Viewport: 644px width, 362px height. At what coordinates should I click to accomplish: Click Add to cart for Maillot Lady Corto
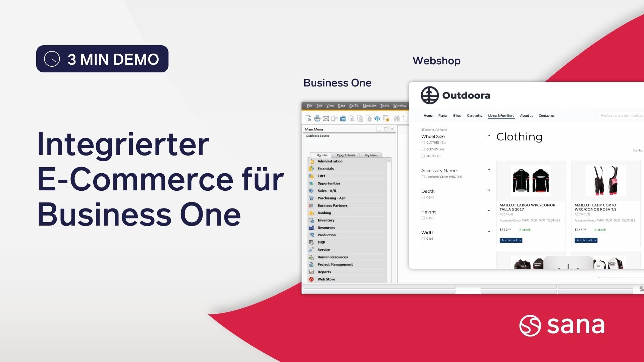pyautogui.click(x=586, y=240)
